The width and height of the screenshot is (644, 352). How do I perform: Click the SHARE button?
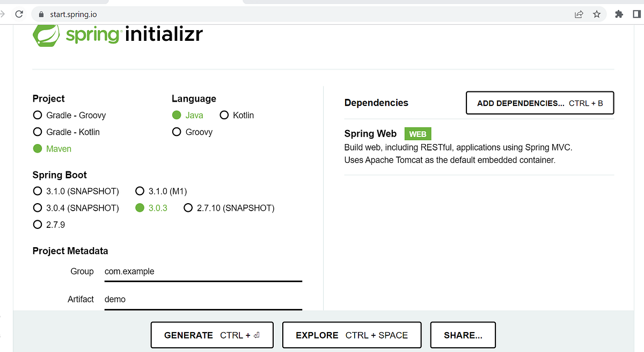click(x=463, y=335)
